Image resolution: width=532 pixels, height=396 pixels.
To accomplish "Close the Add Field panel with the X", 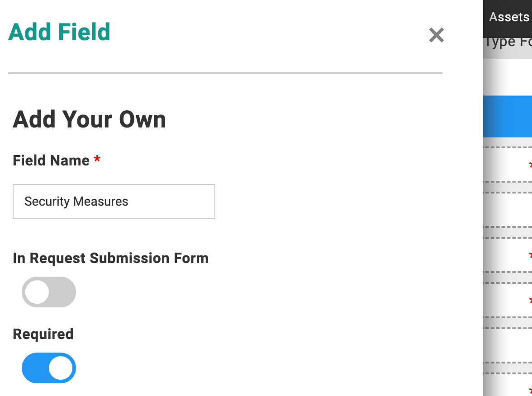I will click(x=436, y=35).
